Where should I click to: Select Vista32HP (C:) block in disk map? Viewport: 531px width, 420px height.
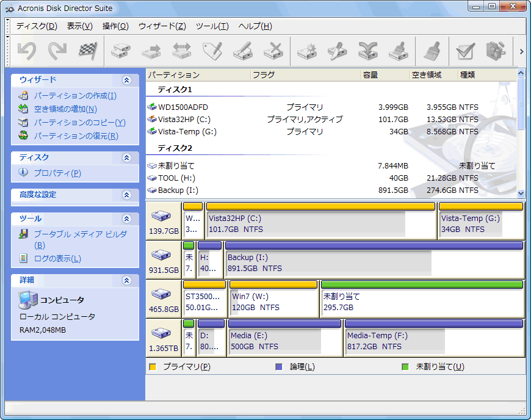(x=320, y=220)
